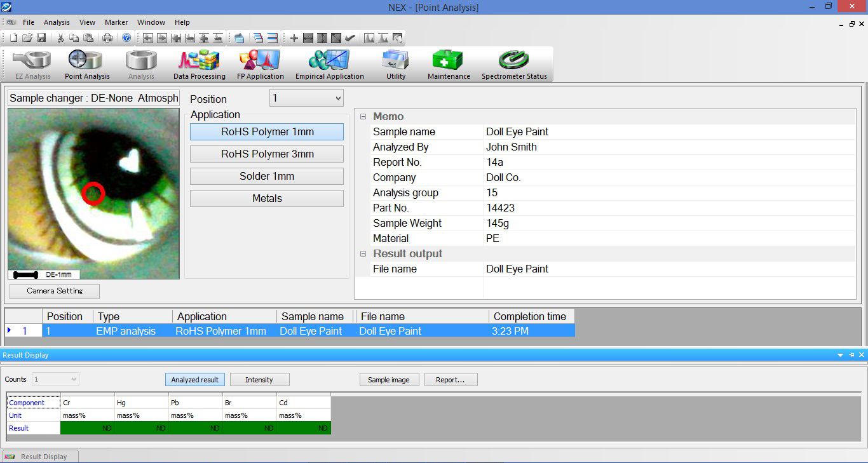
Task: Click the printer icon in toolbar
Action: [107, 38]
